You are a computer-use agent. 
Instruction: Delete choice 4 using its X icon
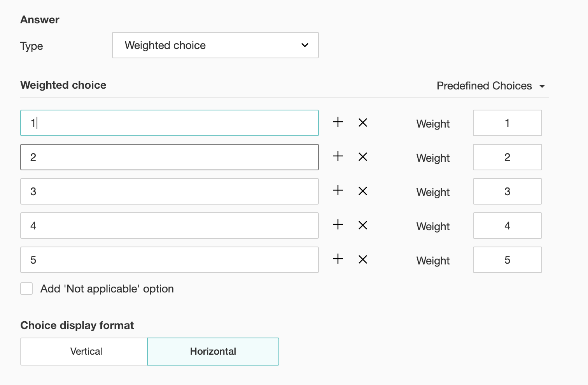363,226
